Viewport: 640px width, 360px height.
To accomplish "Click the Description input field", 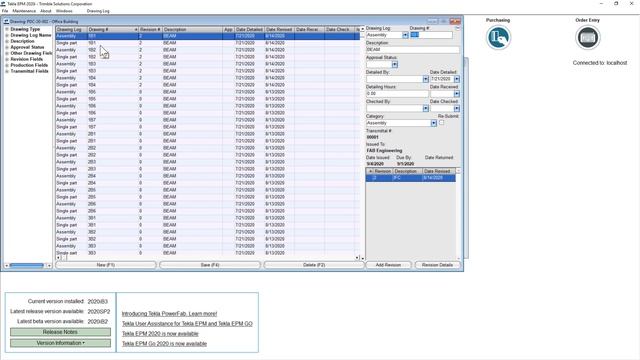I will (412, 50).
